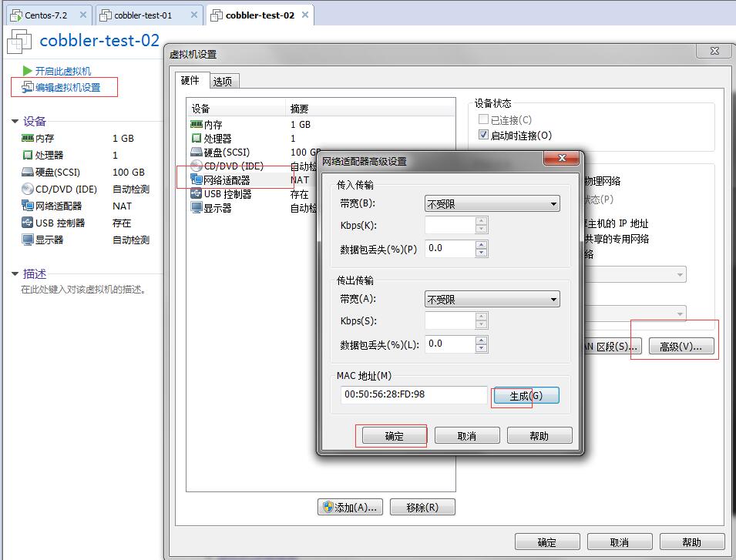Switch to the Centos-7.2 tab

point(49,15)
